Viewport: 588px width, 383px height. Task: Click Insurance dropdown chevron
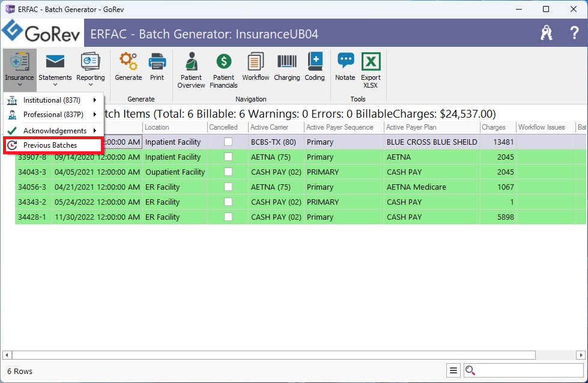[x=19, y=85]
